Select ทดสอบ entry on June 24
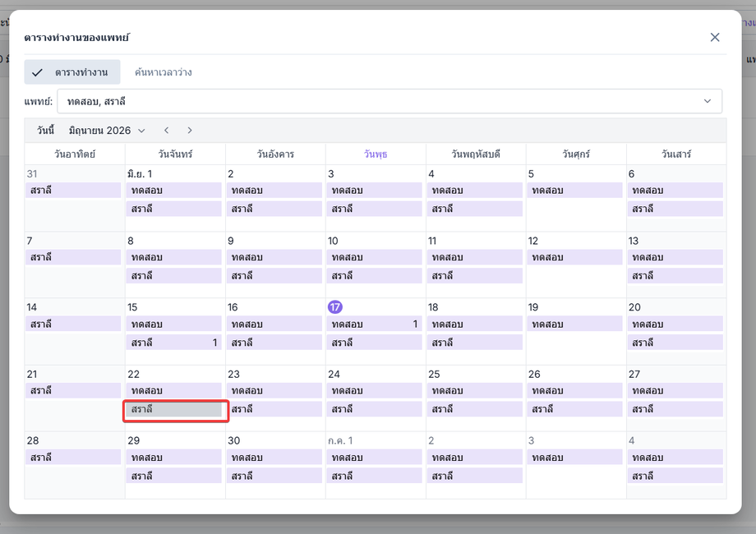Screen dimensions: 756x534 [374, 390]
